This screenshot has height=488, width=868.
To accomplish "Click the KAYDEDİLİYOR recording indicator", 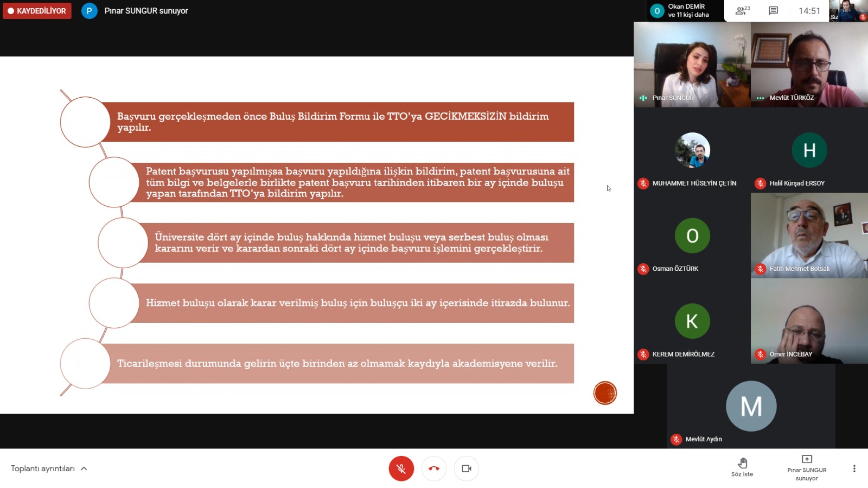I will (37, 11).
